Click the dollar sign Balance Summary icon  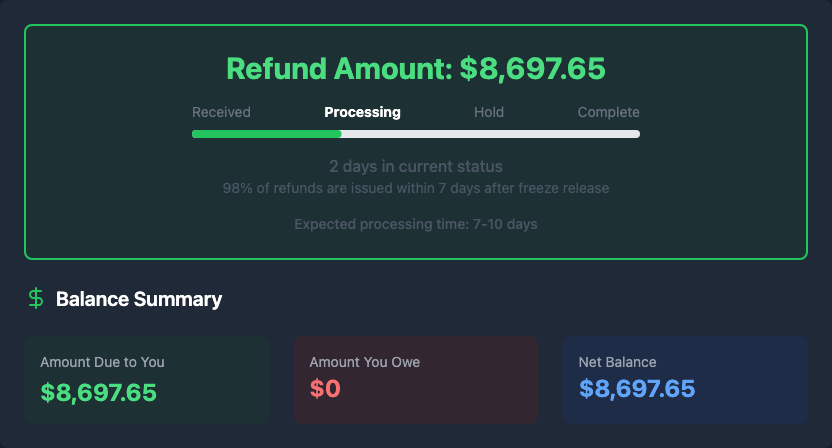point(36,298)
